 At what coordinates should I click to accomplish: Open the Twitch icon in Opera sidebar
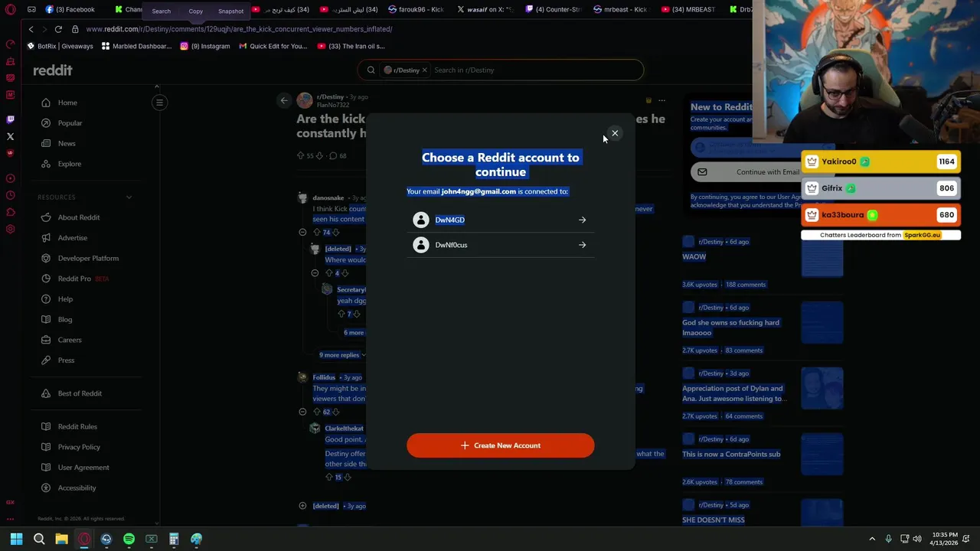[10, 119]
